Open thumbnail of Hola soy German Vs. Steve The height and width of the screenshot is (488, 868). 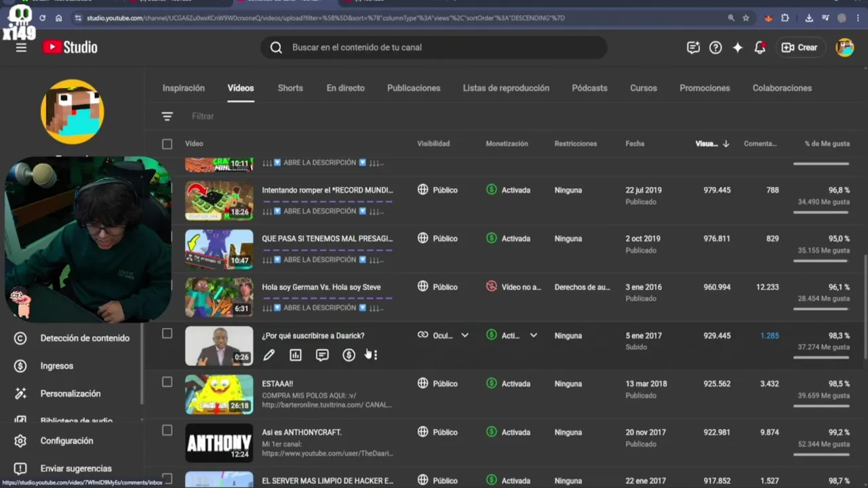219,298
